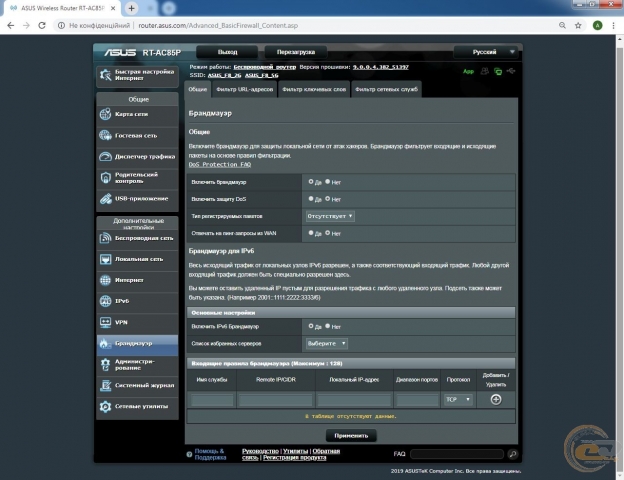This screenshot has width=624, height=480.
Task: Click FAQ search magnifier icon
Action: (x=513, y=454)
